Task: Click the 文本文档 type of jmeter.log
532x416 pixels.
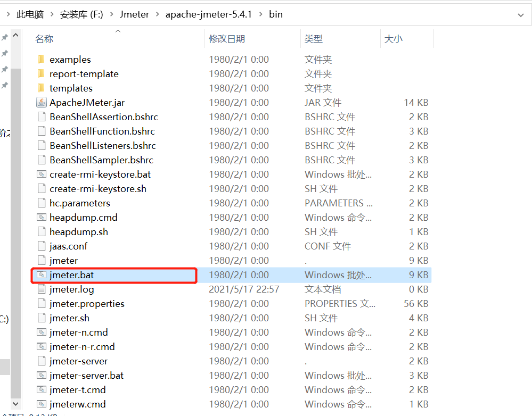Action: [x=323, y=289]
